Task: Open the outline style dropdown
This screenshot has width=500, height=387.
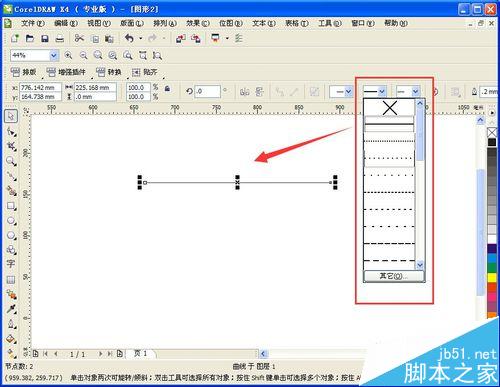Action: 382,91
